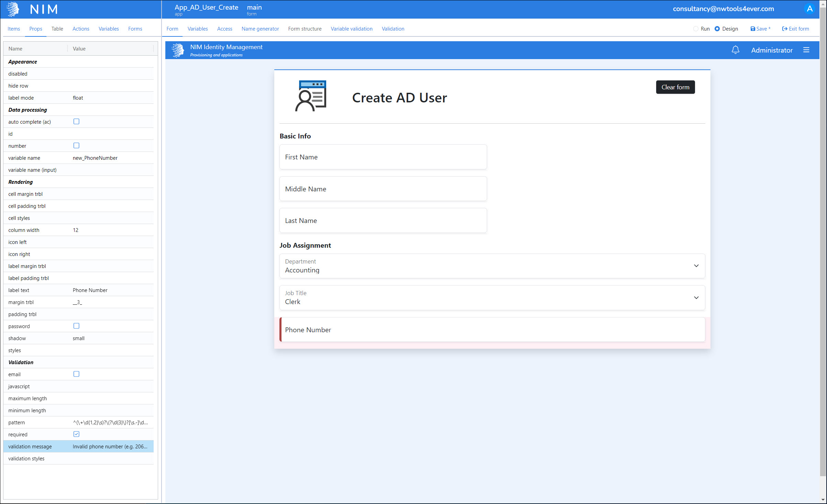Click the Save disk icon
Image resolution: width=827 pixels, height=504 pixels.
click(x=753, y=29)
